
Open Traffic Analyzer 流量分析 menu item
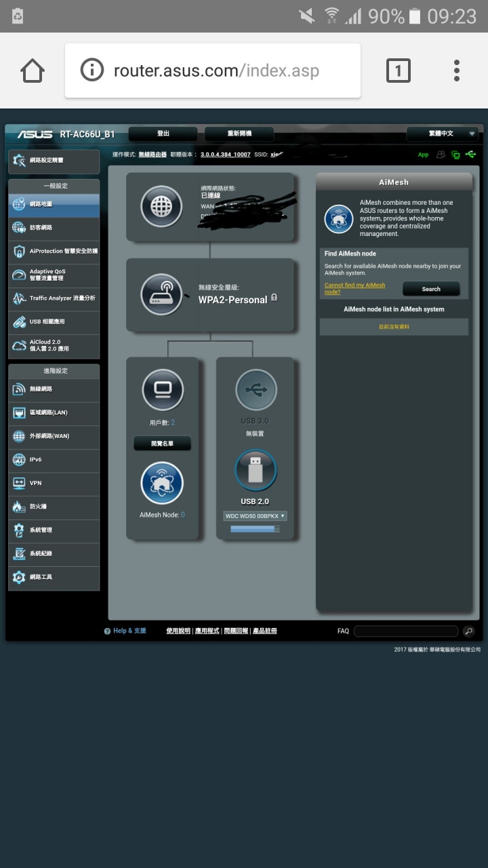tap(54, 298)
